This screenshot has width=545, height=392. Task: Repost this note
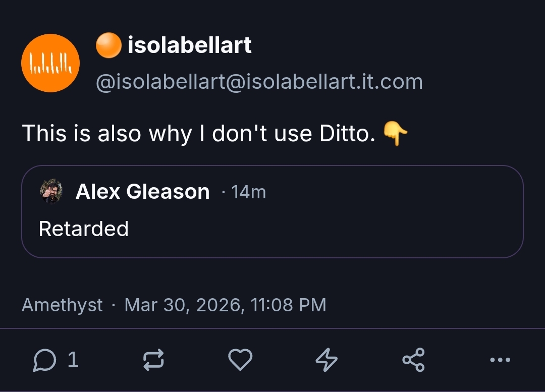click(153, 360)
